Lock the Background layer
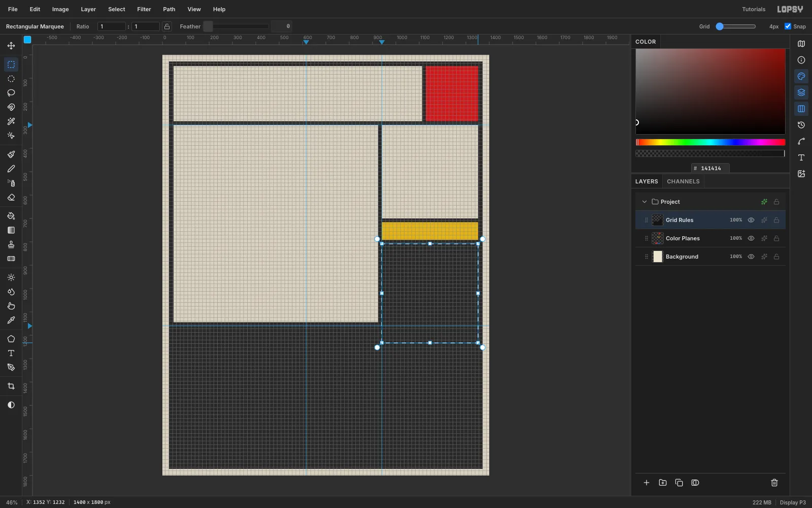Image resolution: width=812 pixels, height=508 pixels. [x=776, y=257]
